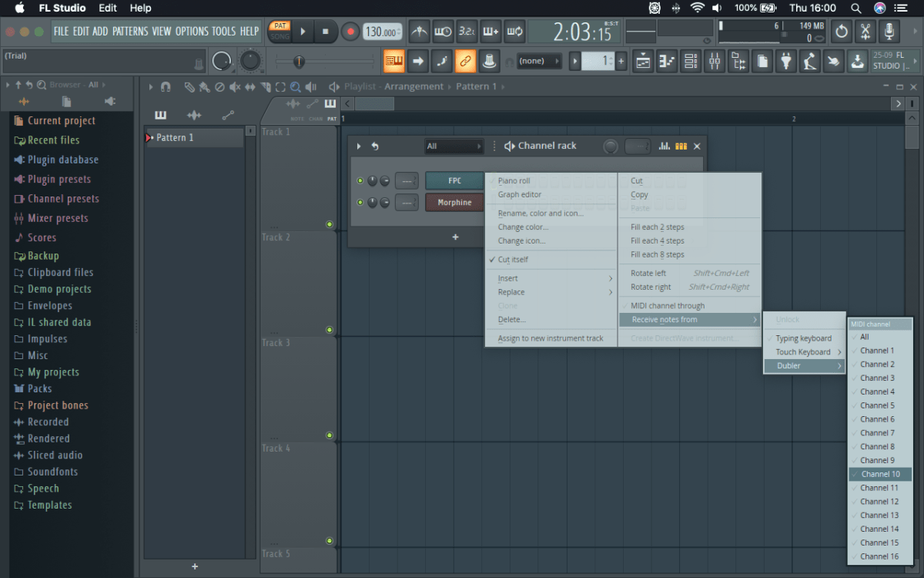
Task: Open the Receive notes from submenu
Action: [689, 320]
